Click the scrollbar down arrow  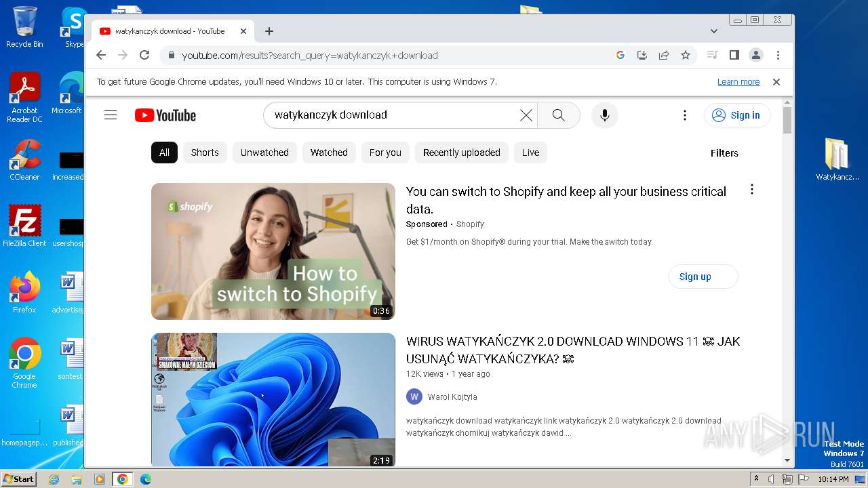pyautogui.click(x=787, y=460)
